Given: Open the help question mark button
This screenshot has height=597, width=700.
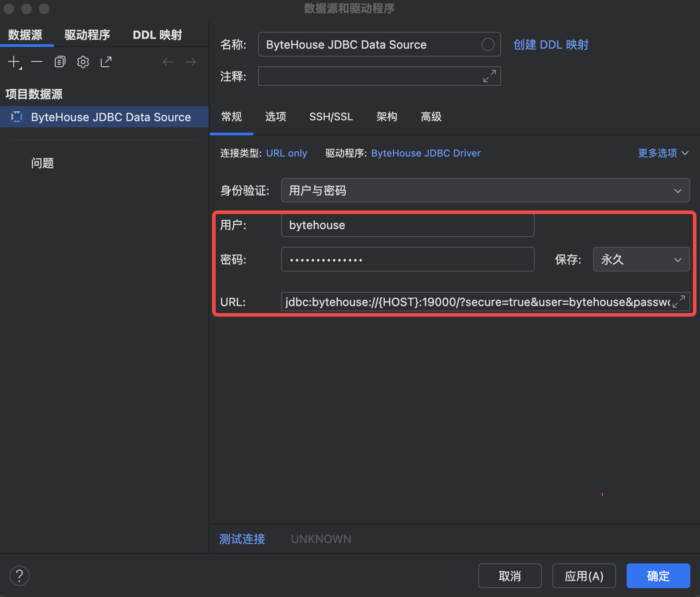Looking at the screenshot, I should coord(19,576).
